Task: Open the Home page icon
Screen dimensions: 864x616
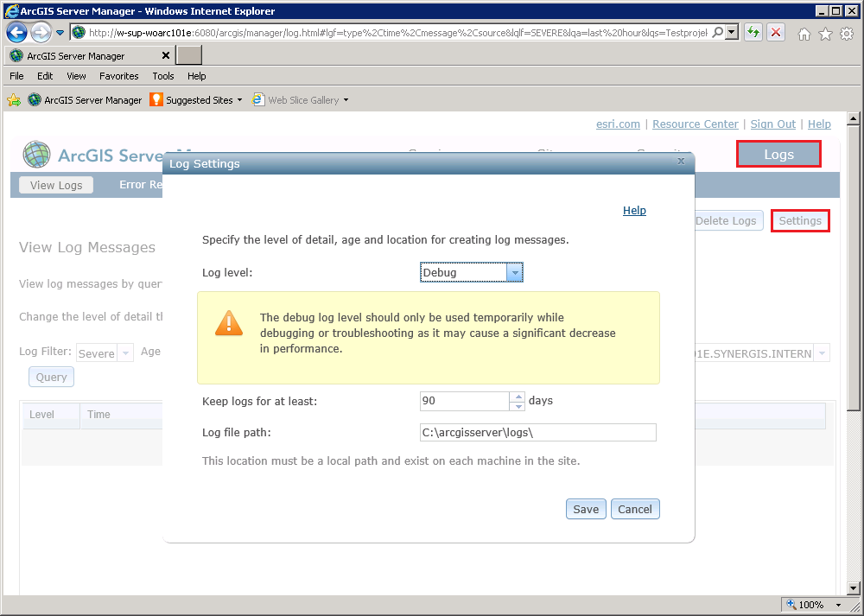Action: [x=804, y=32]
